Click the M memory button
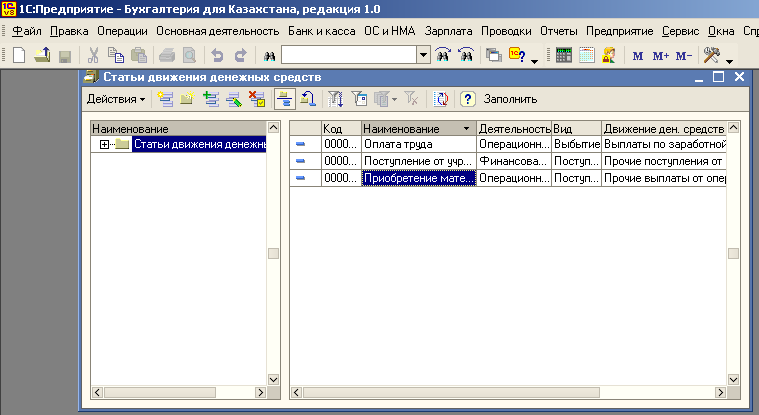This screenshot has width=759, height=415. (638, 56)
